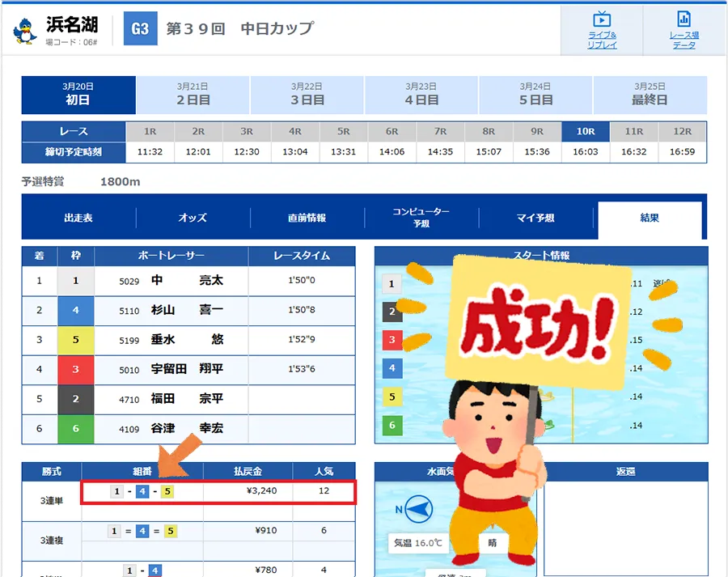Click the green boat 6 start information marker
Image resolution: width=728 pixels, height=577 pixels.
[392, 425]
